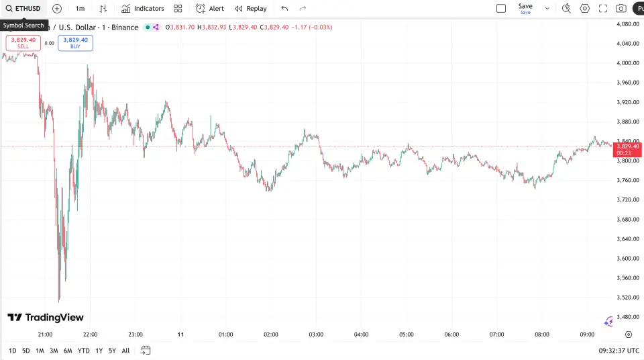Enter fullscreen mode

tap(602, 9)
